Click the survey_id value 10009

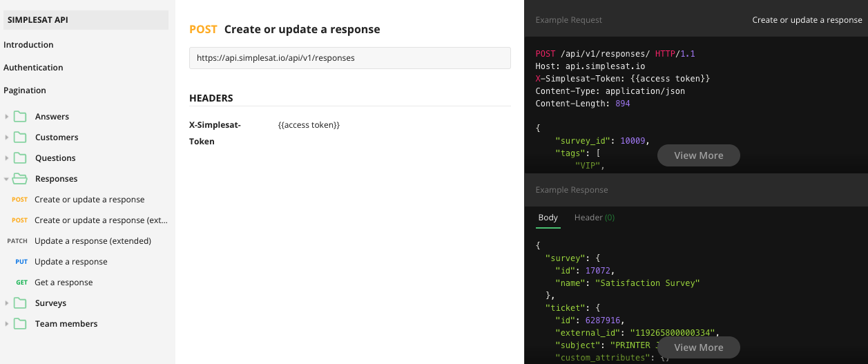(633, 140)
